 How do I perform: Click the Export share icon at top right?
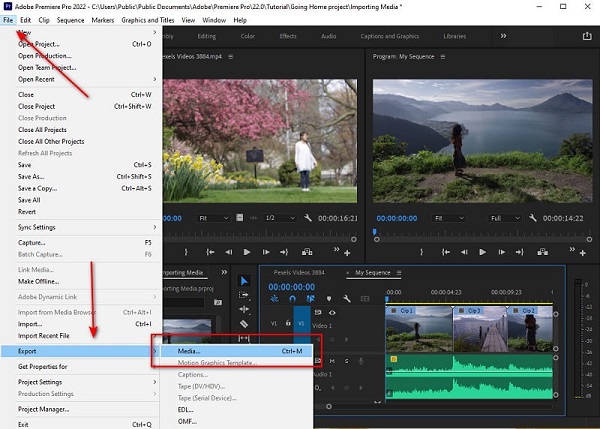point(587,36)
